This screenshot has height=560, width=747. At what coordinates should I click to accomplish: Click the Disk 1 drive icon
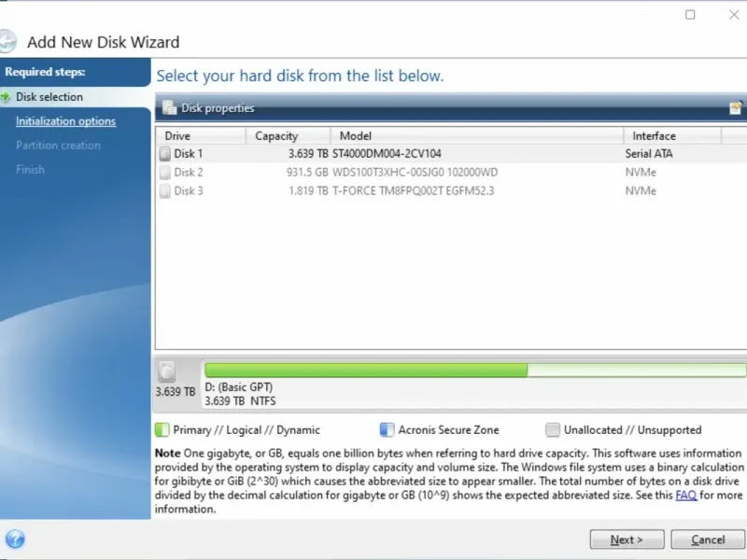click(x=165, y=153)
